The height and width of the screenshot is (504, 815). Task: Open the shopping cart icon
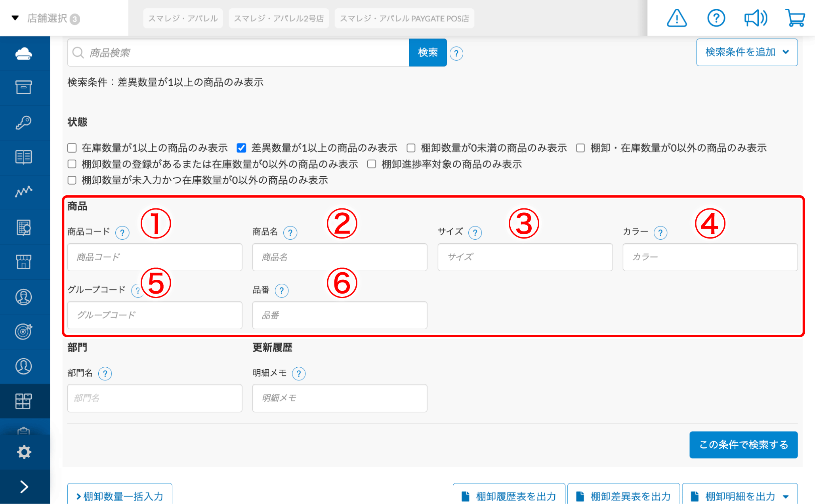(794, 18)
